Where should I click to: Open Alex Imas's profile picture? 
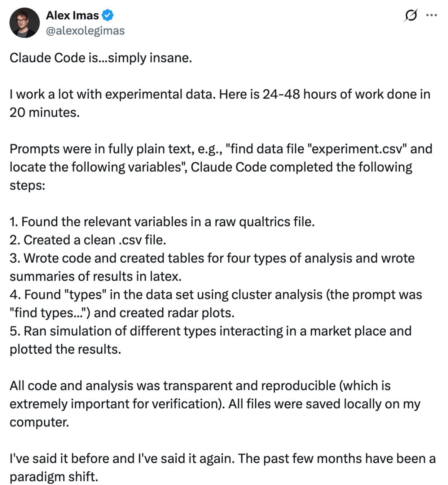24,23
